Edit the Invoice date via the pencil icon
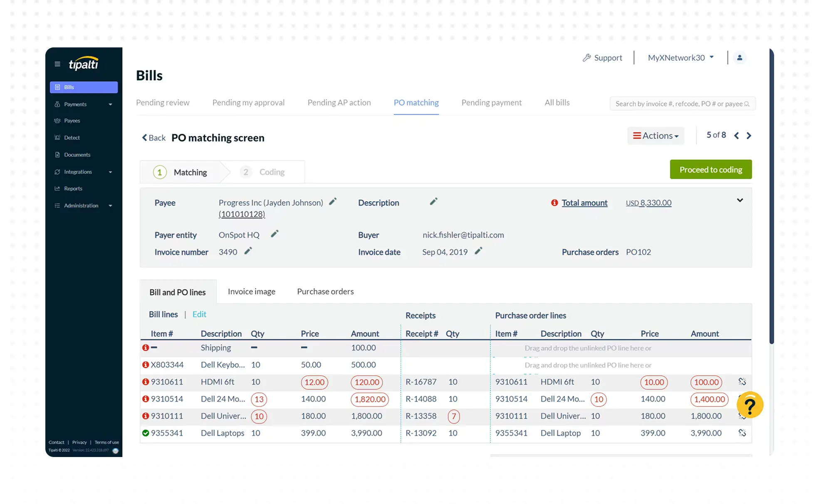The width and height of the screenshot is (819, 504). [478, 251]
